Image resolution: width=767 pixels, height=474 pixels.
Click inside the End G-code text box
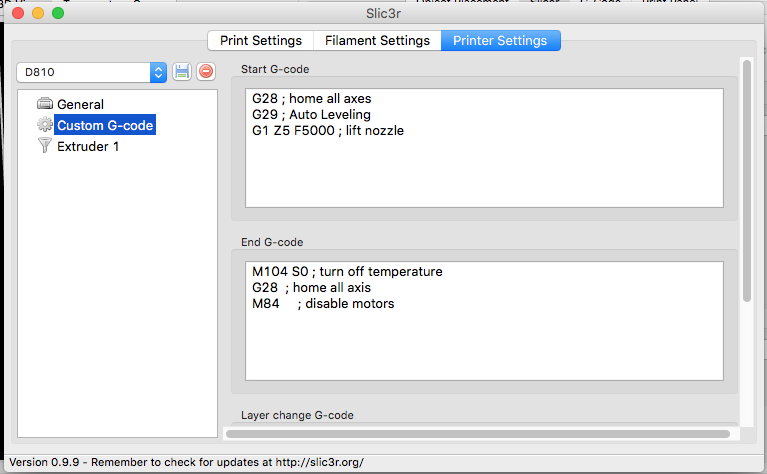click(x=484, y=321)
